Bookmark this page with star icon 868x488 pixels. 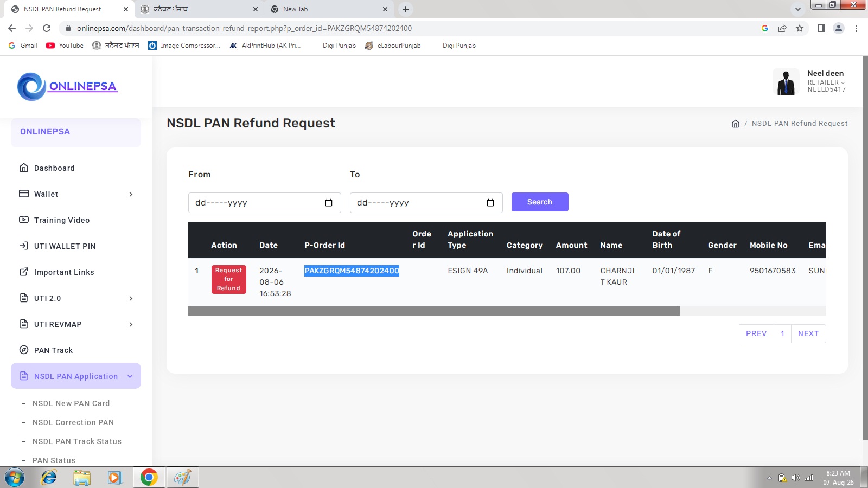click(x=800, y=28)
